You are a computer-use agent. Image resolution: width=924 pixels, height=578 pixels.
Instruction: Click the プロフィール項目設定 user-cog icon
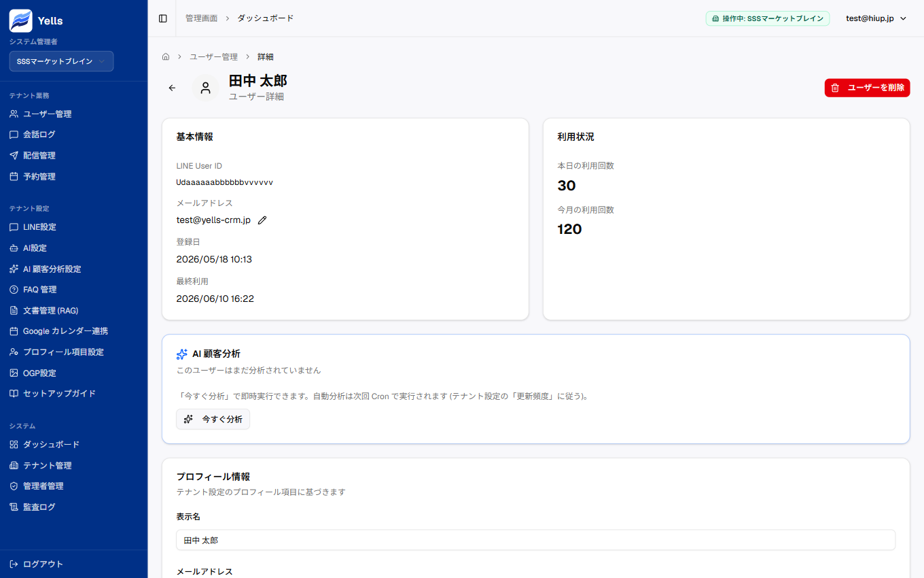coord(14,352)
